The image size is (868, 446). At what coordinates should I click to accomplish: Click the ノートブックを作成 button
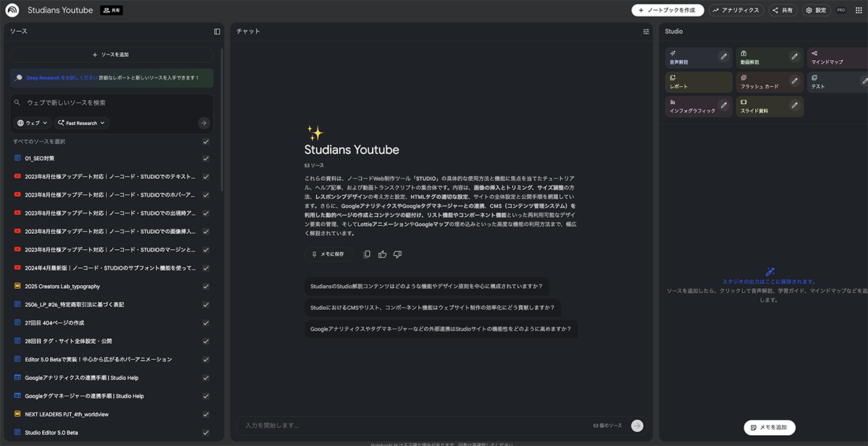pos(666,9)
